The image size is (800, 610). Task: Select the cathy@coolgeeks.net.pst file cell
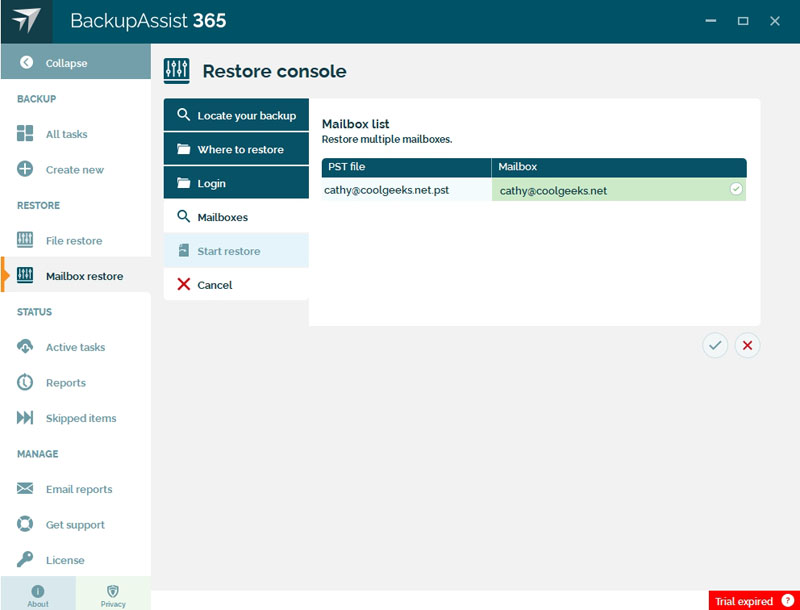(x=406, y=190)
